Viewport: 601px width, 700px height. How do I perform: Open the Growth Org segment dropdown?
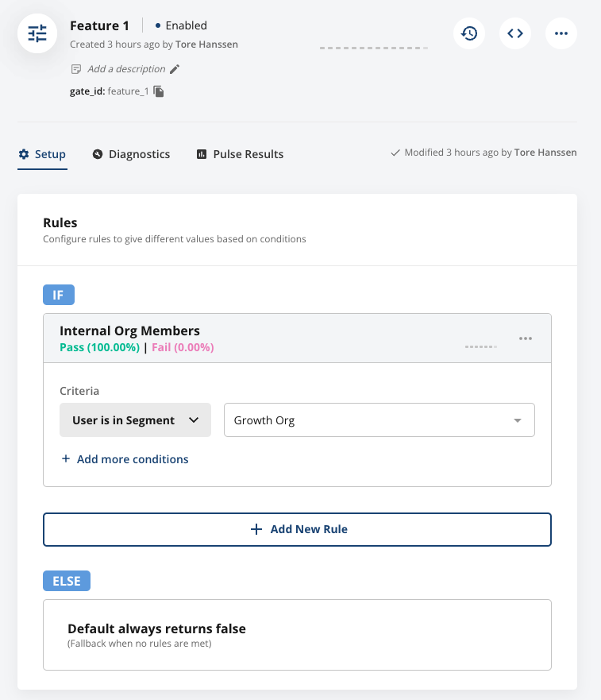click(x=379, y=420)
